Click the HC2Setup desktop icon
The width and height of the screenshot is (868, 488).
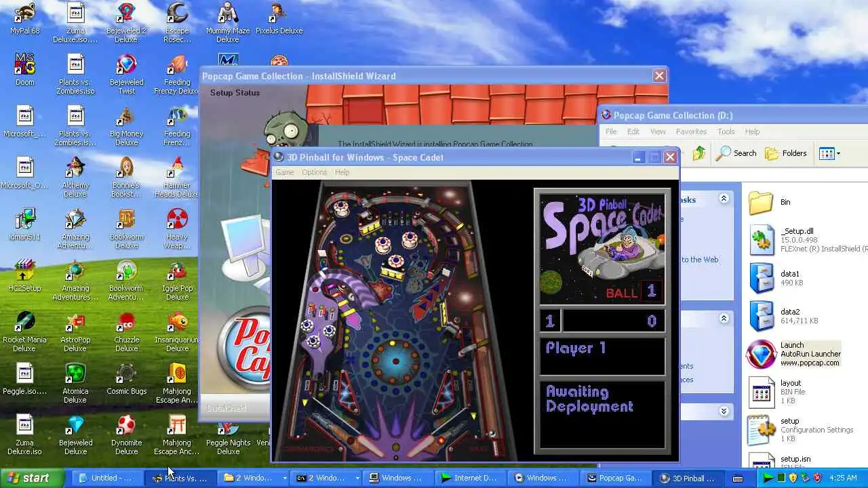24,275
